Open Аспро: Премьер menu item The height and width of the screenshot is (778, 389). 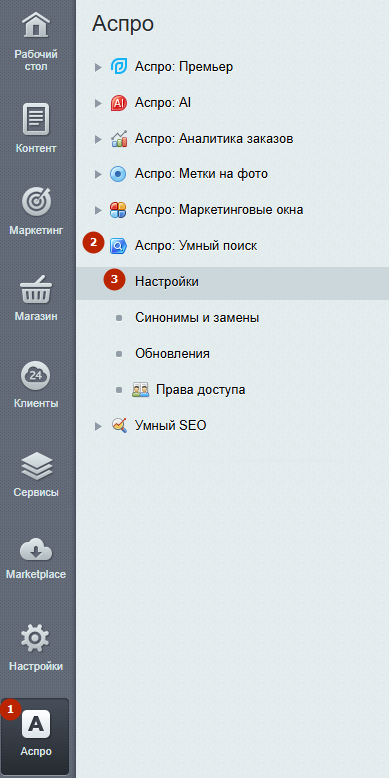184,66
